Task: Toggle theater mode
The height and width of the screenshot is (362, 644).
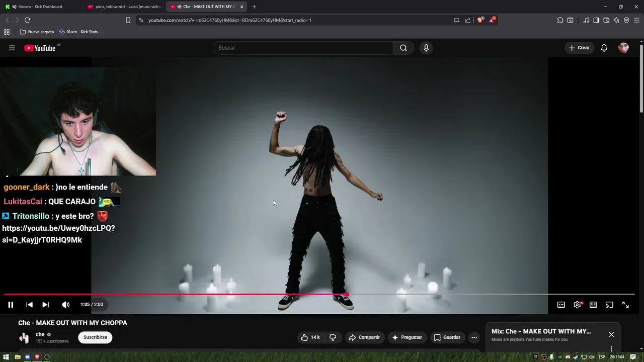Action: tap(593, 305)
